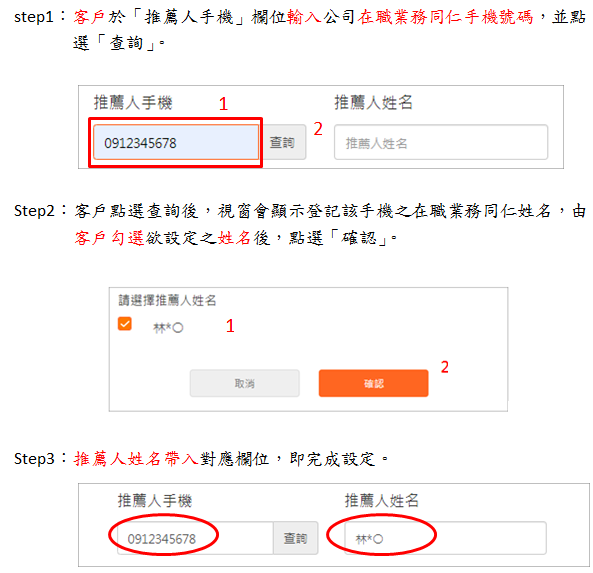Viewport: 593px width, 573px height.
Task: Click red number 1 above the phone field
Action: pos(224,104)
